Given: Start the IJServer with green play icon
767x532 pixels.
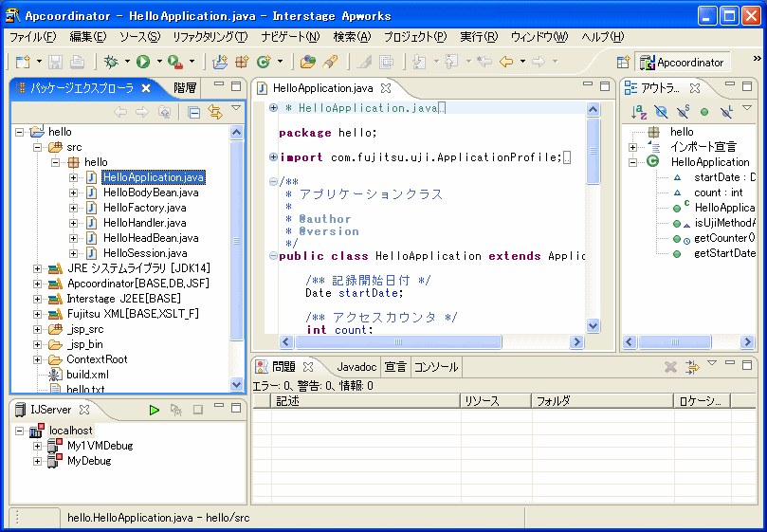Looking at the screenshot, I should pyautogui.click(x=155, y=410).
